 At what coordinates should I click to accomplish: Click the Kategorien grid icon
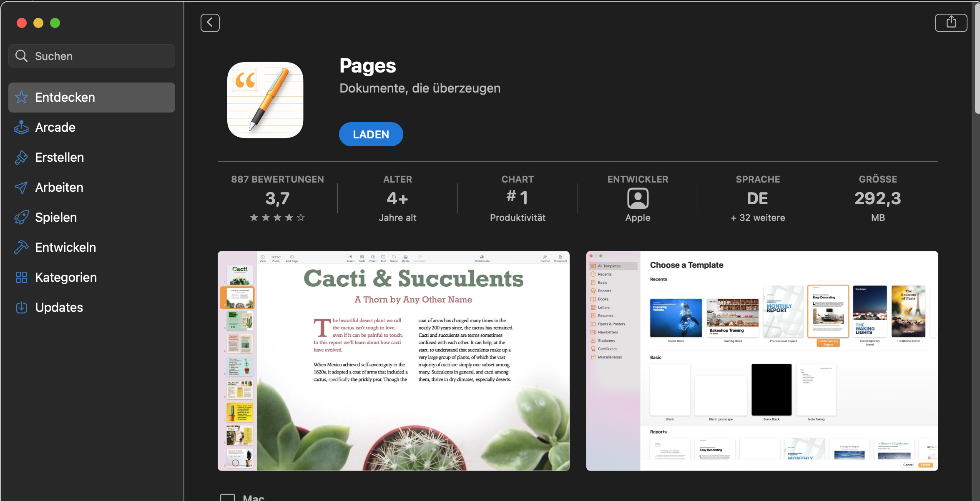[21, 277]
